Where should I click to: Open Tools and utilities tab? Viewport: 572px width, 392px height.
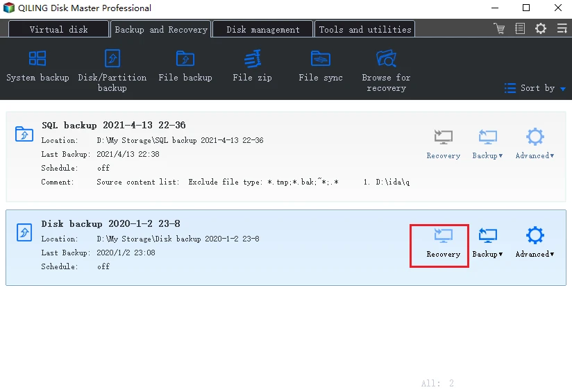[x=365, y=29]
